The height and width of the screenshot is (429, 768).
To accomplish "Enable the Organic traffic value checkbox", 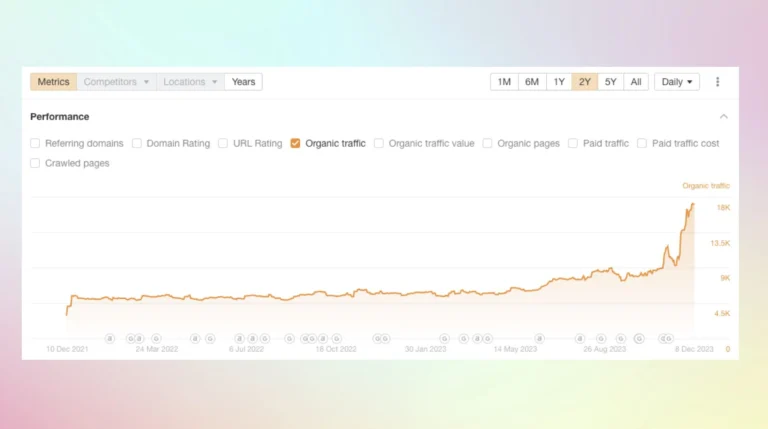I will click(x=379, y=143).
